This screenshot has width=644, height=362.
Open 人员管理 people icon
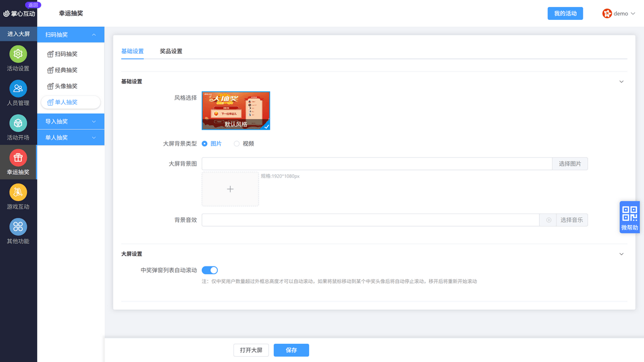18,88
